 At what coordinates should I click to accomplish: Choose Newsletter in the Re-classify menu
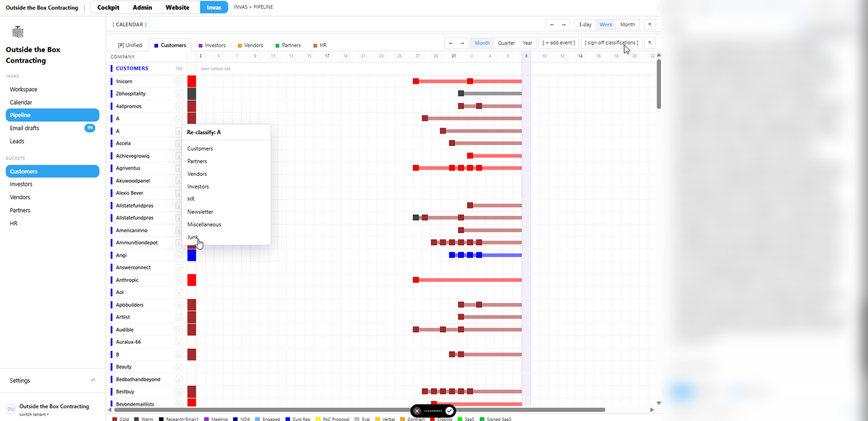pyautogui.click(x=226, y=211)
